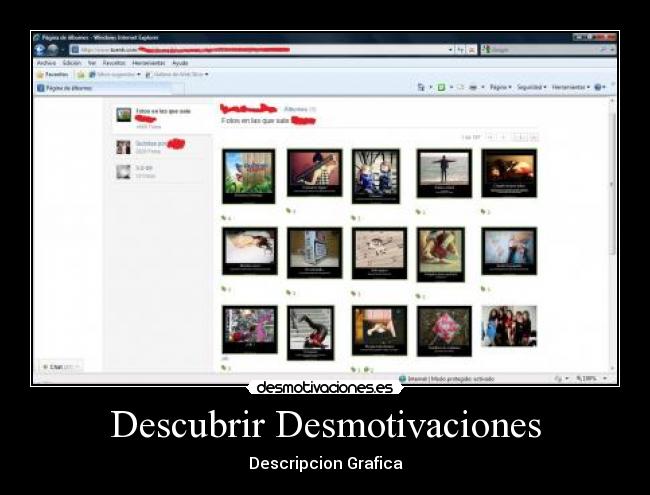Click the tag icon under the guitar photo
650x495 pixels.
click(x=289, y=211)
